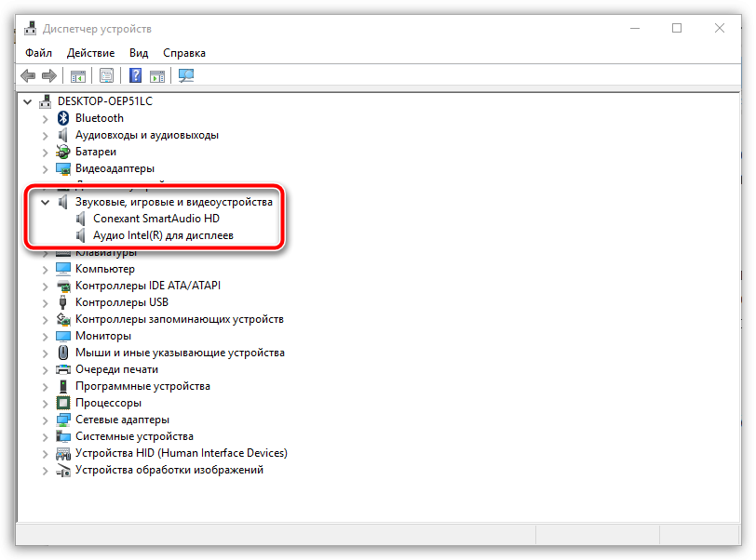Navigate back using the toolbar arrow
The height and width of the screenshot is (560, 756).
point(27,75)
